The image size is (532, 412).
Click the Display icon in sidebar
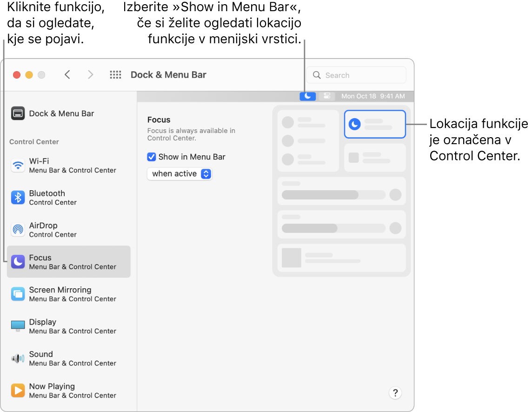pyautogui.click(x=18, y=326)
